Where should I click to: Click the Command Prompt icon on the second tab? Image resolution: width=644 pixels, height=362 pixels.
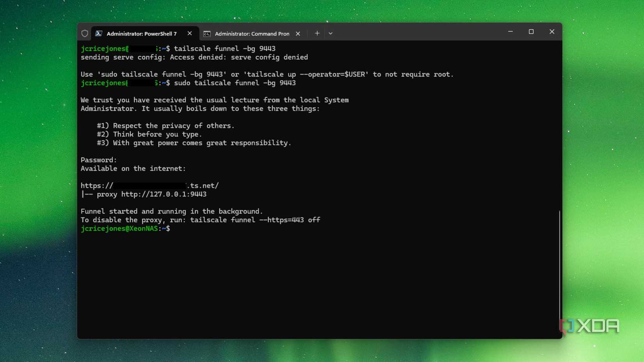206,34
